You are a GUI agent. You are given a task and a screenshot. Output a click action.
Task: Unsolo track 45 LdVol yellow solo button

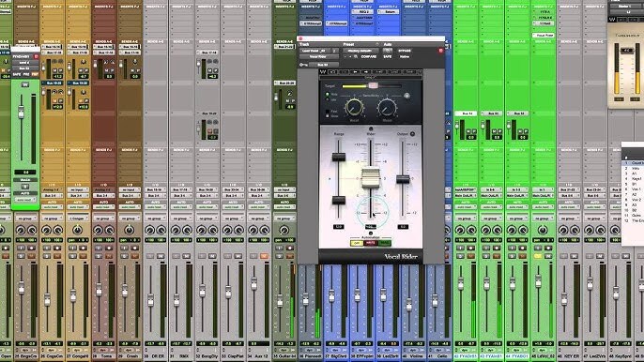(538, 257)
